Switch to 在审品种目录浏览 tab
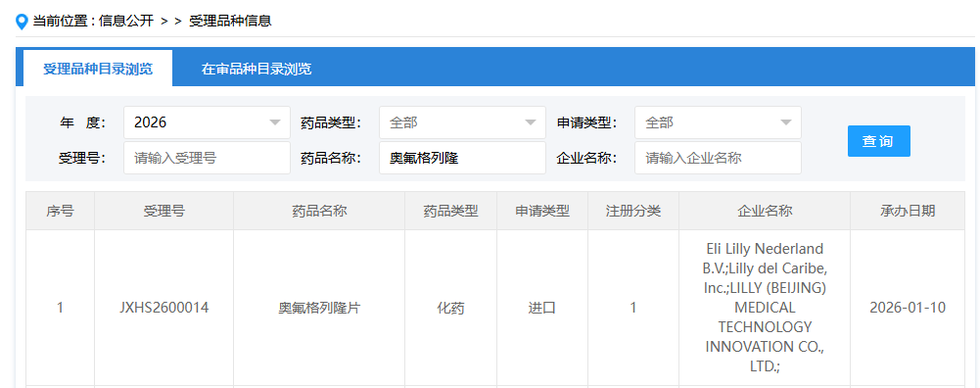This screenshot has width=980, height=388. click(x=257, y=69)
